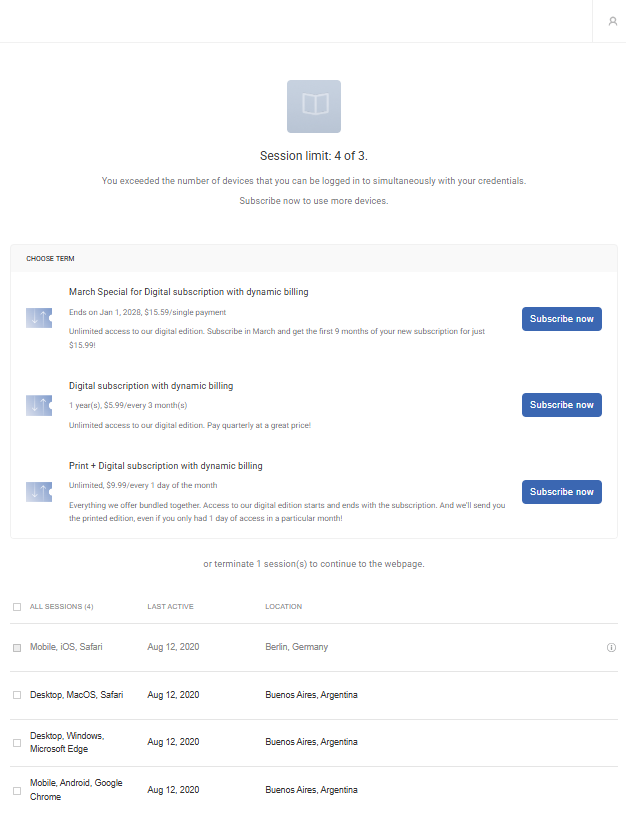Tick checkbox for Mobile, iOS, Safari session
626x814 pixels.
coord(17,648)
